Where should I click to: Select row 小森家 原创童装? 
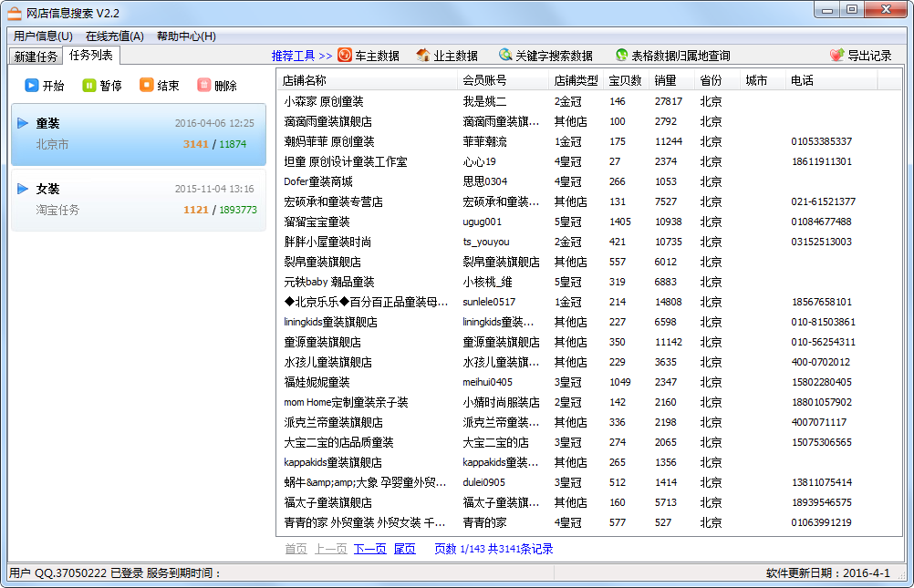(324, 101)
